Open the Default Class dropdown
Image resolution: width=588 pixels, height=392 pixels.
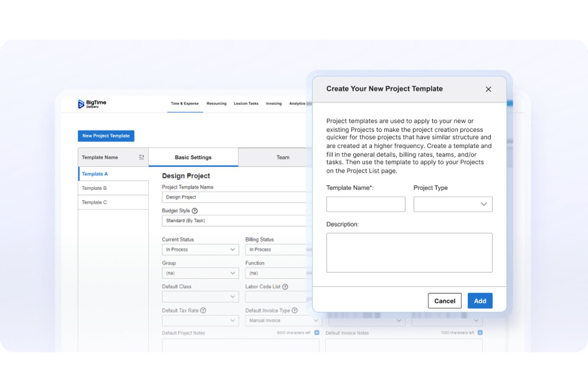click(x=200, y=297)
